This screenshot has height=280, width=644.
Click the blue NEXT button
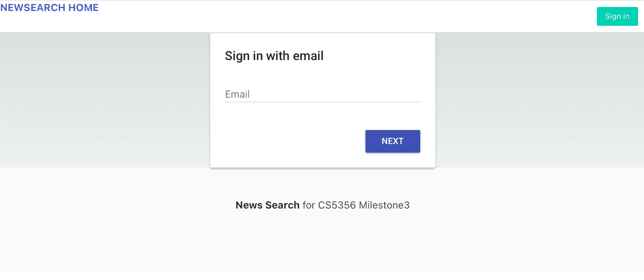393,141
